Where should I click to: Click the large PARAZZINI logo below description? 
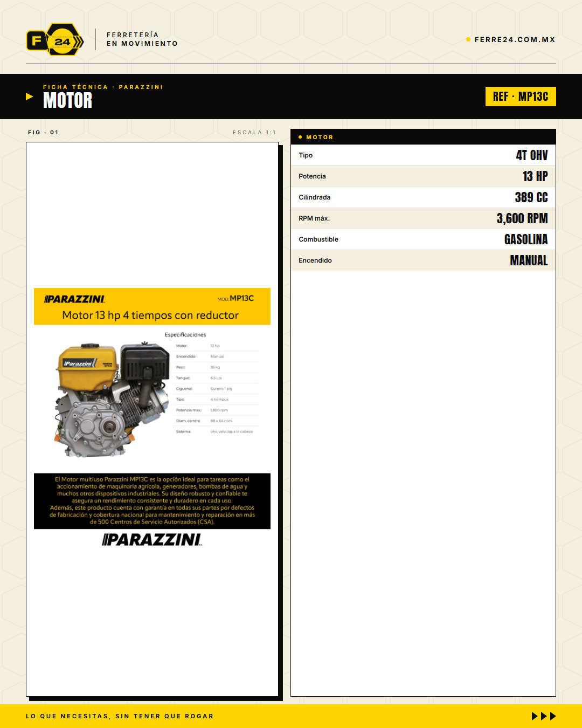coord(153,540)
